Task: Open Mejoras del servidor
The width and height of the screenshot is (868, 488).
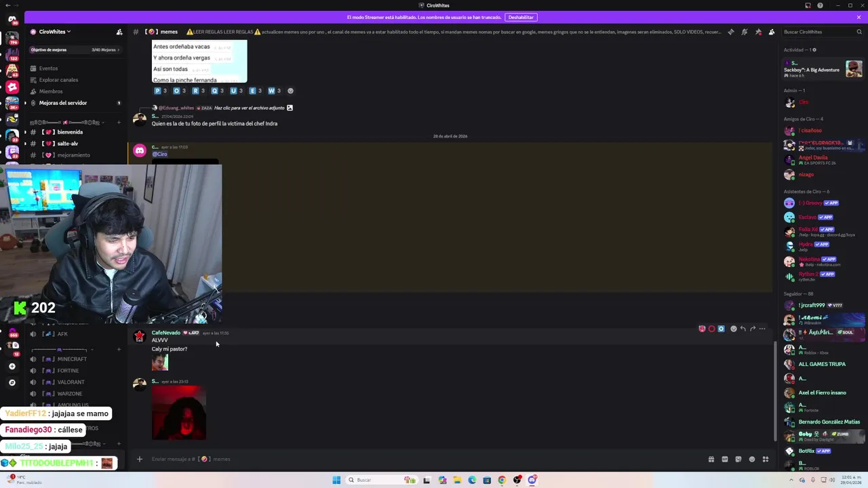Action: (75, 103)
